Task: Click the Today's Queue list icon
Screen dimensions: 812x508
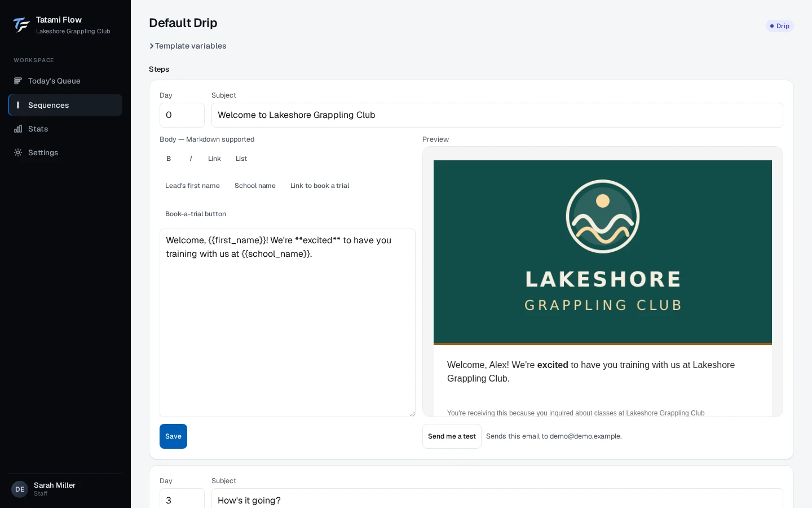Action: (18, 81)
